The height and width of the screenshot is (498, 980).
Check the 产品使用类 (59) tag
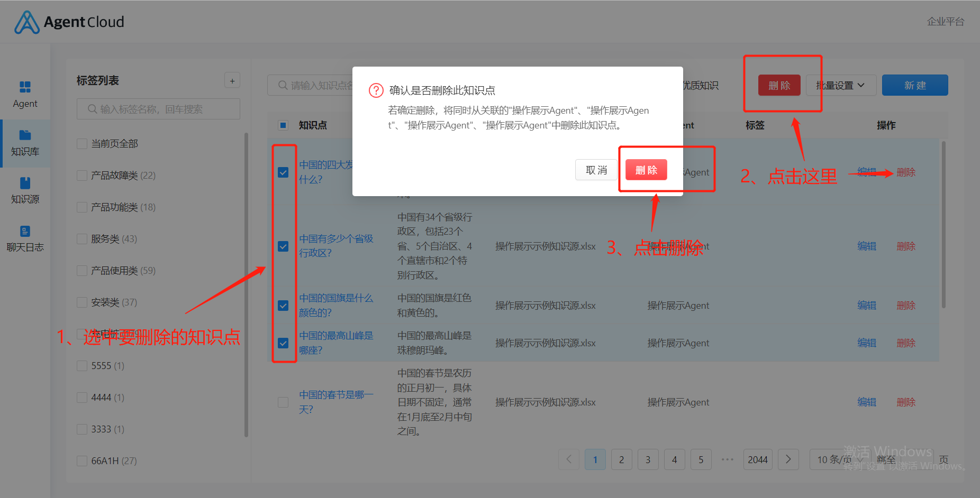(82, 271)
